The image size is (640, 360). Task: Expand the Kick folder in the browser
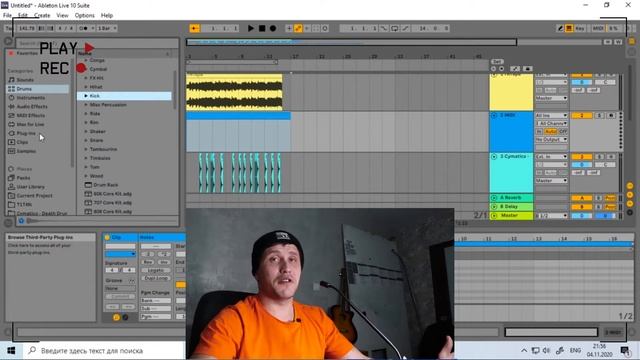[x=86, y=96]
